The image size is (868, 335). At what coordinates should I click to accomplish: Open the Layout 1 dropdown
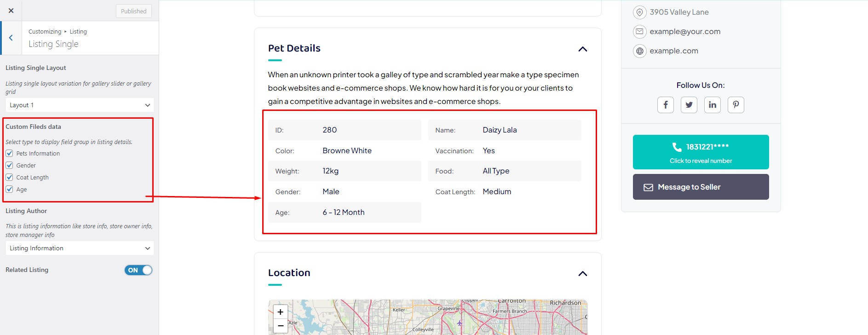[x=80, y=105]
